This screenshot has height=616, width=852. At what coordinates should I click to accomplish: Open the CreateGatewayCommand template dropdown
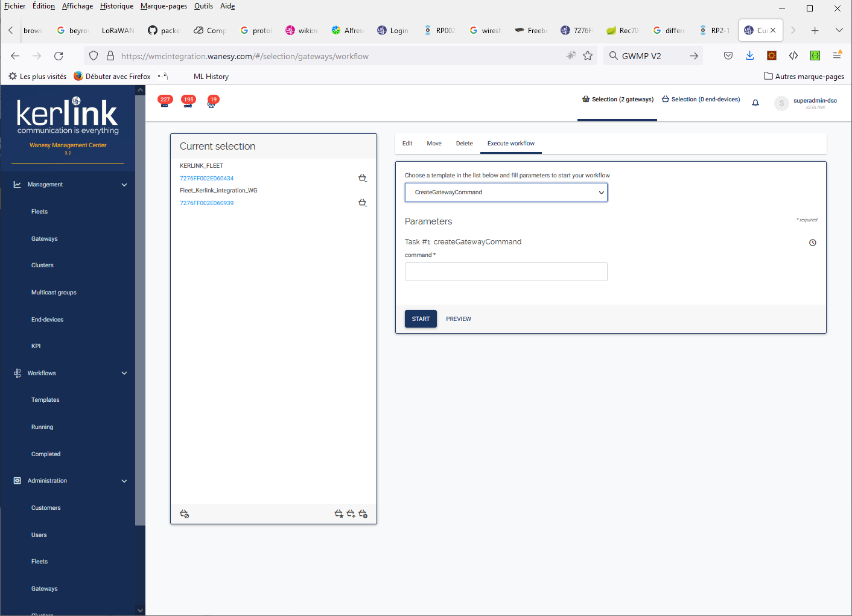click(x=506, y=192)
